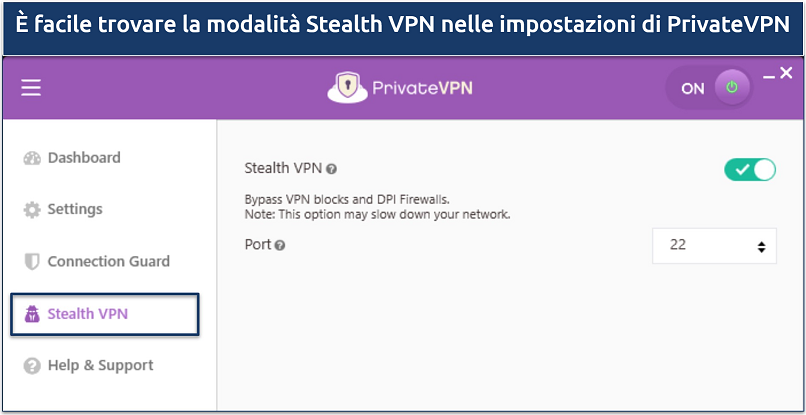
Task: Open the Port 22 dropdown
Action: [713, 245]
